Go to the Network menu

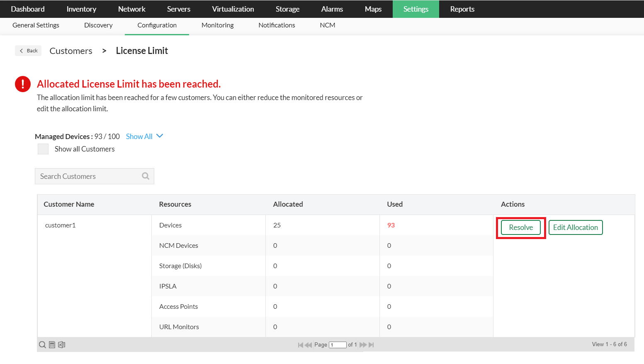tap(132, 9)
